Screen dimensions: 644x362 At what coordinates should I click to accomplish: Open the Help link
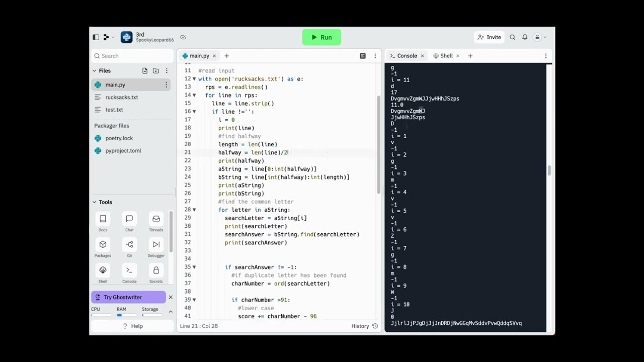tap(133, 326)
